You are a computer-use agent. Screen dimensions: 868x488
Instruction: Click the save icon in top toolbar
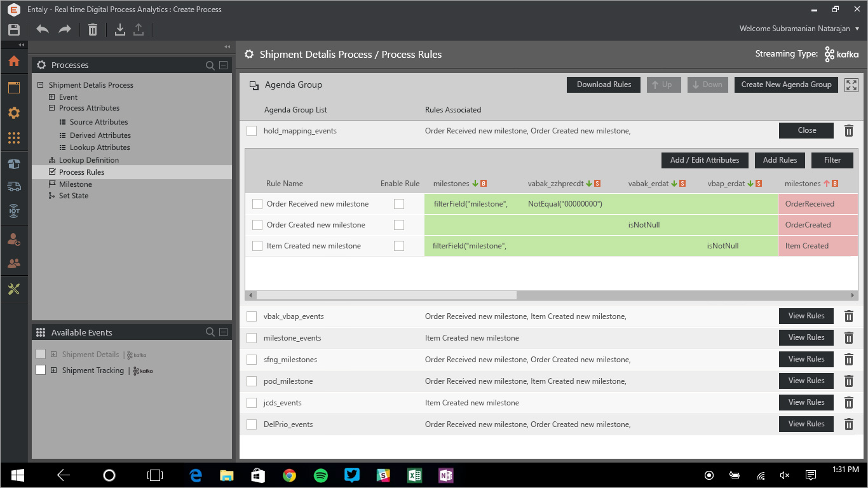click(x=14, y=30)
